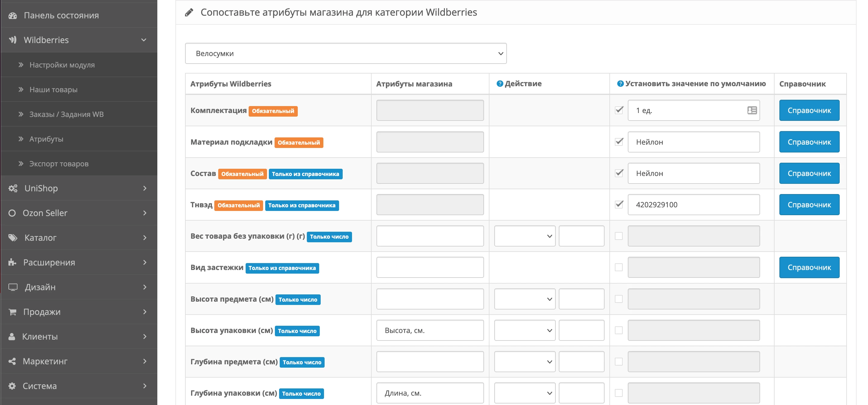This screenshot has height=405, width=868.
Task: Click the user icon beside Клиенты
Action: click(x=12, y=337)
